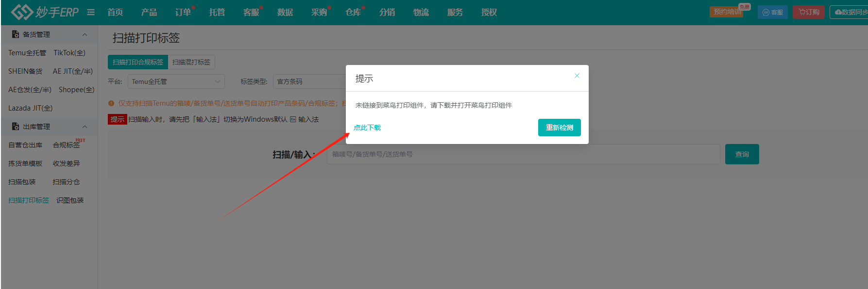Click the 妙手ERP logo
Viewport: 868px width, 289px height.
[x=45, y=12]
